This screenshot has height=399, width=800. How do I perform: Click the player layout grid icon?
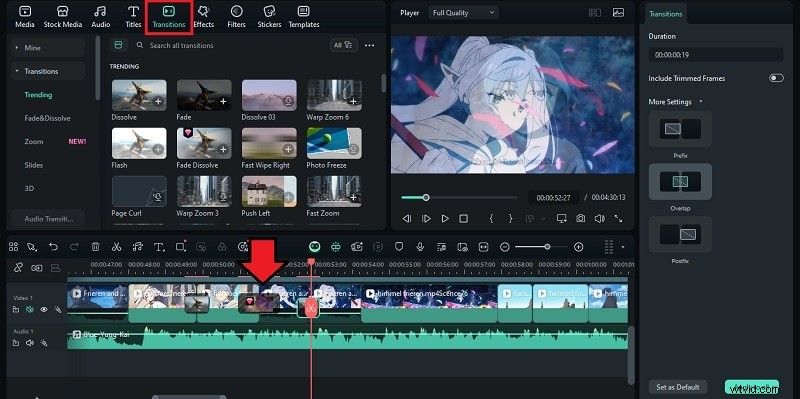click(x=594, y=13)
